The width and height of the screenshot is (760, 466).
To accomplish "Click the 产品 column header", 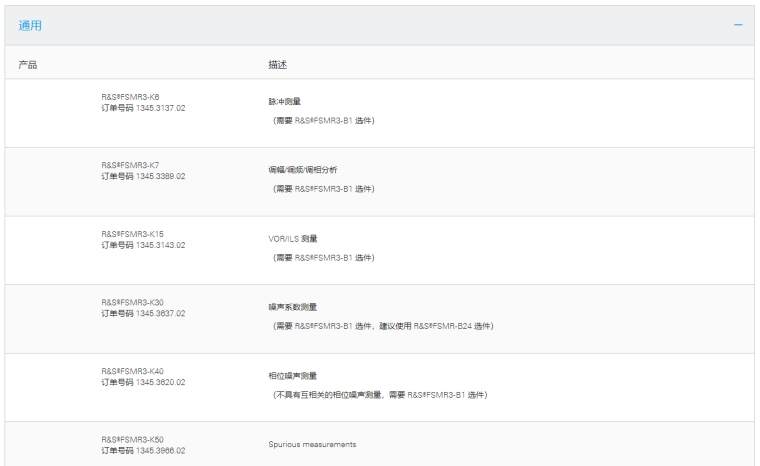I will point(29,64).
